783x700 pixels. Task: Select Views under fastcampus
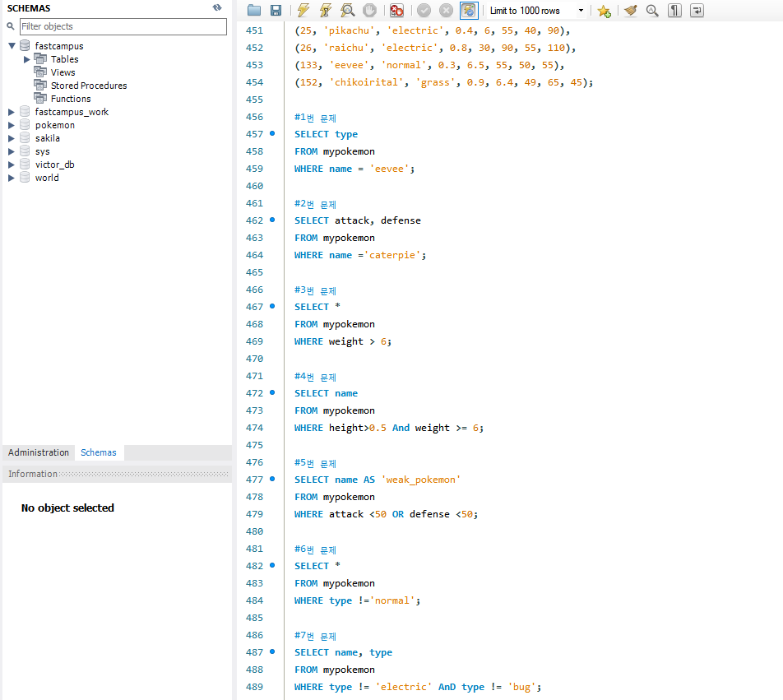point(63,72)
